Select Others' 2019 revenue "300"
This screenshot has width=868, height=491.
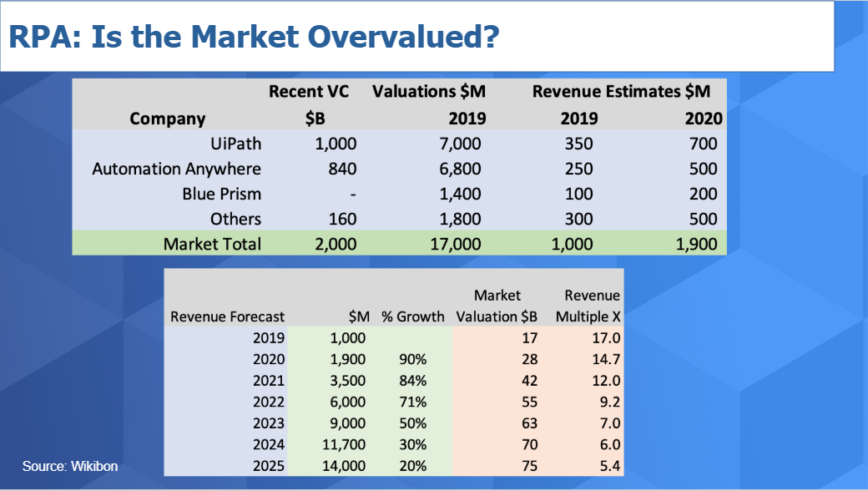[578, 220]
